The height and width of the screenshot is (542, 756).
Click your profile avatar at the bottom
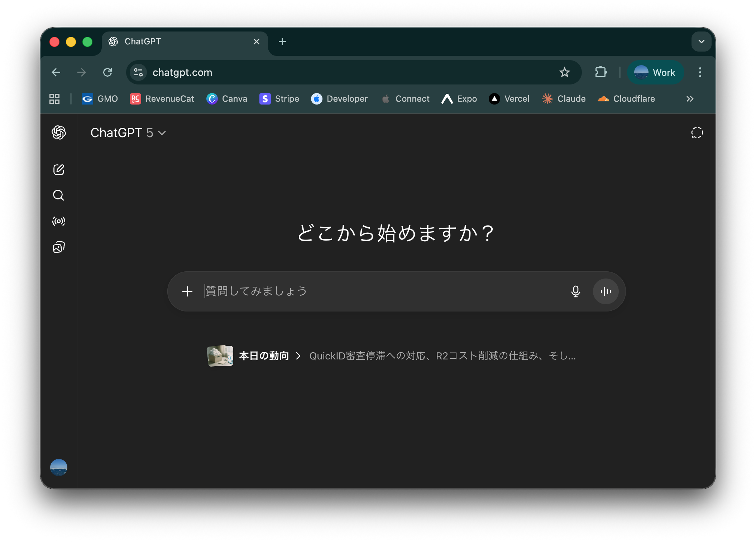58,467
